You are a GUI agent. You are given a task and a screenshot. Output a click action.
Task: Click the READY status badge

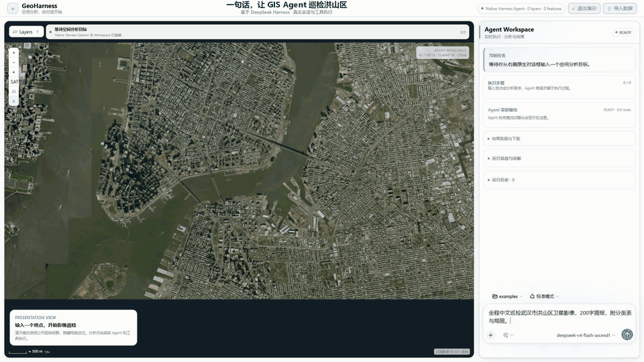pos(623,32)
